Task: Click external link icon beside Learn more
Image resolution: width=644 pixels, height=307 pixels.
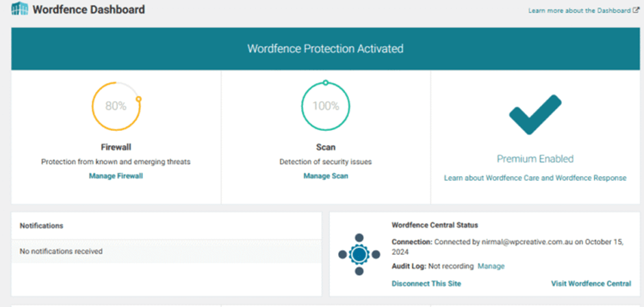Action: click(636, 11)
